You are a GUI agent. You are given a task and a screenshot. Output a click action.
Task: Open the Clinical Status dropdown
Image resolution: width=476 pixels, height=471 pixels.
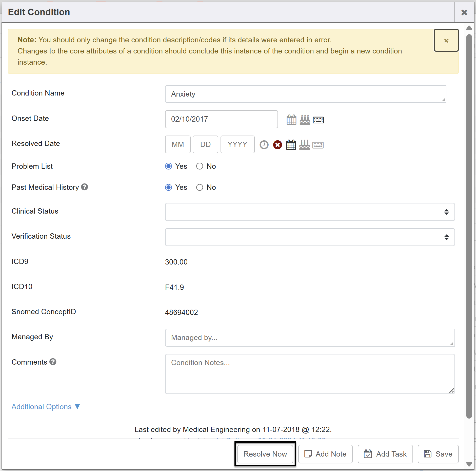310,212
